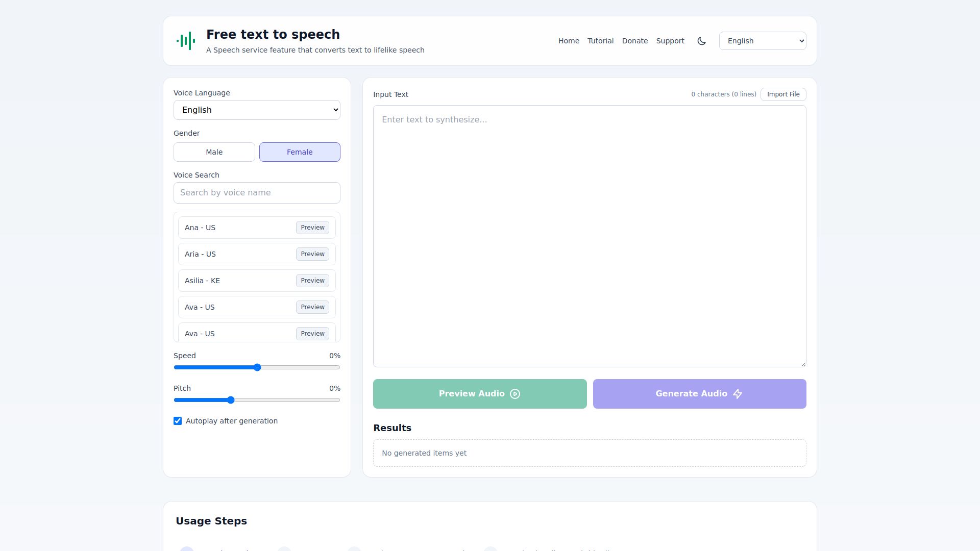
Task: Navigate to Home
Action: 569,41
